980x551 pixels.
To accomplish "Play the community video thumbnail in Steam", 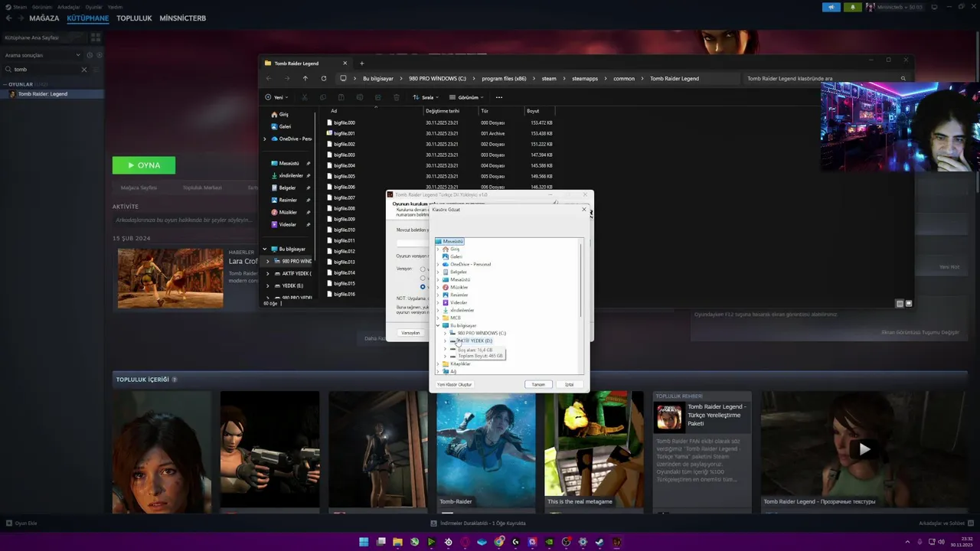I will click(x=864, y=449).
